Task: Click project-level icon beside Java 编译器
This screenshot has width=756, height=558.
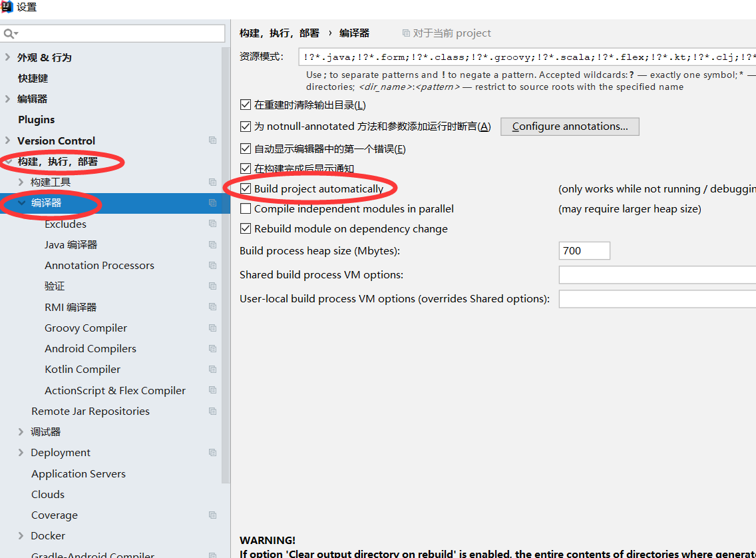Action: [x=213, y=244]
